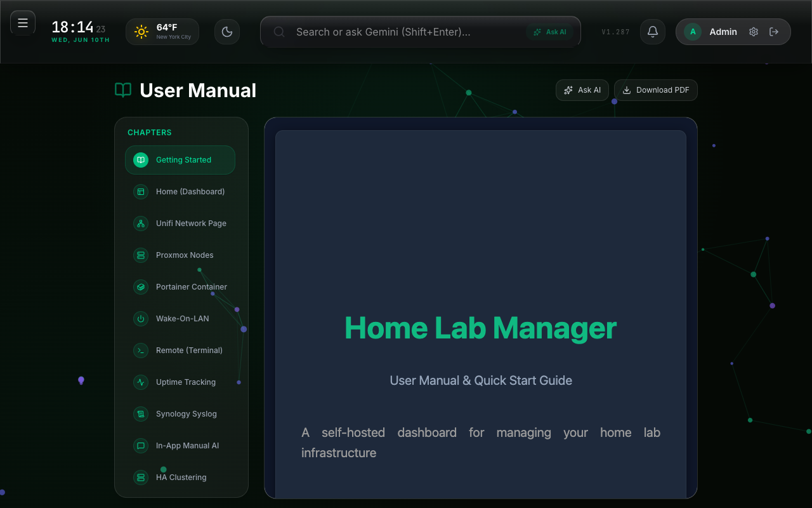Click the Getting Started book icon
Viewport: 812px width, 508px height.
[141, 160]
